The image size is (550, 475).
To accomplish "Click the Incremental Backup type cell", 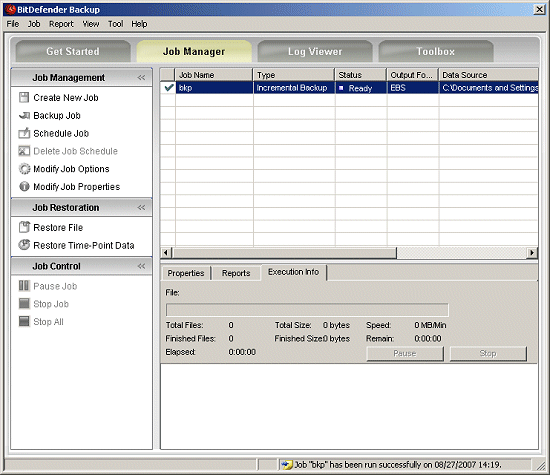I will [x=294, y=88].
